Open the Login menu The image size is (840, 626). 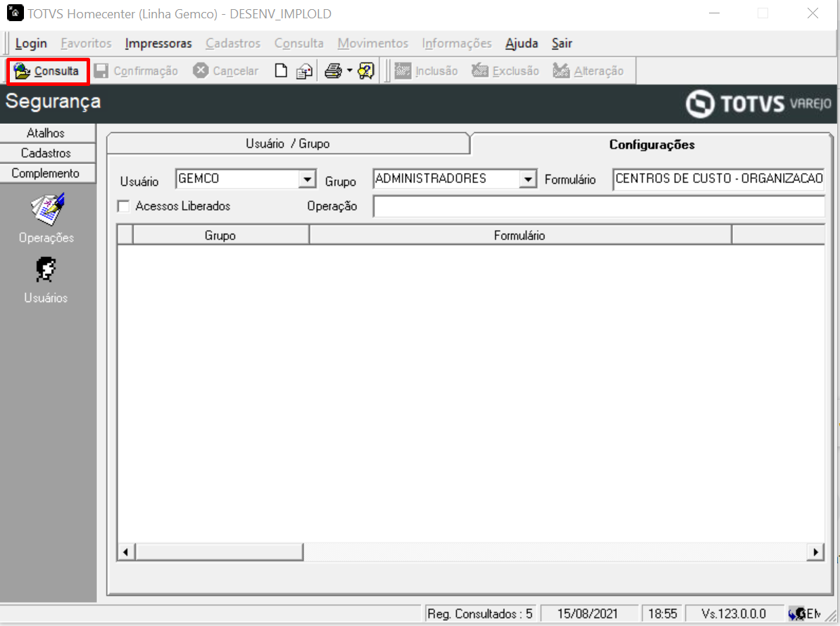[x=31, y=44]
